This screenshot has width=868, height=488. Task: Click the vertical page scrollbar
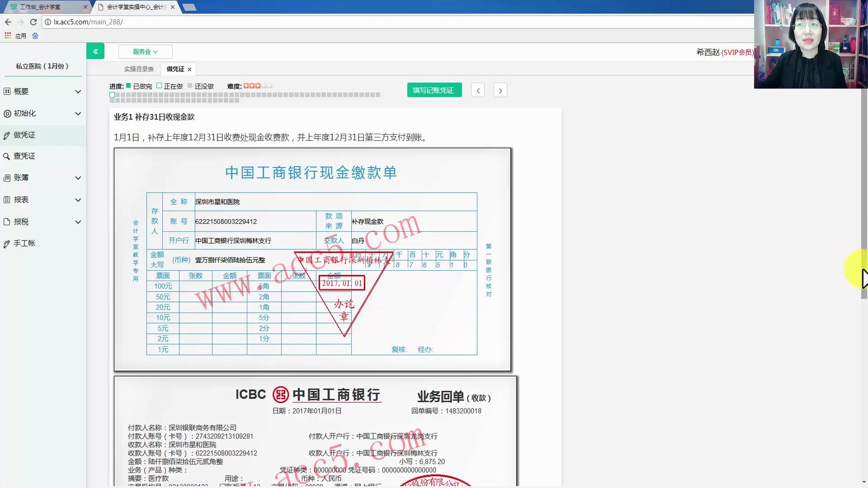[x=864, y=194]
